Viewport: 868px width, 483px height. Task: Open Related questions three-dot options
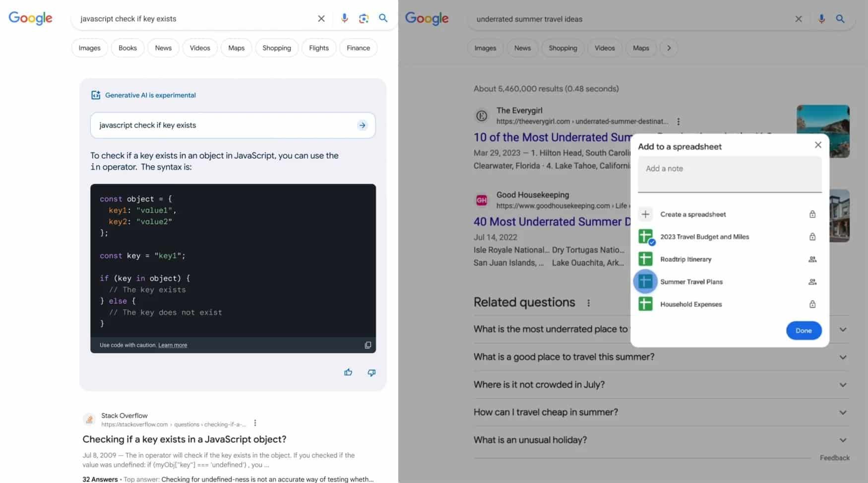click(x=588, y=302)
